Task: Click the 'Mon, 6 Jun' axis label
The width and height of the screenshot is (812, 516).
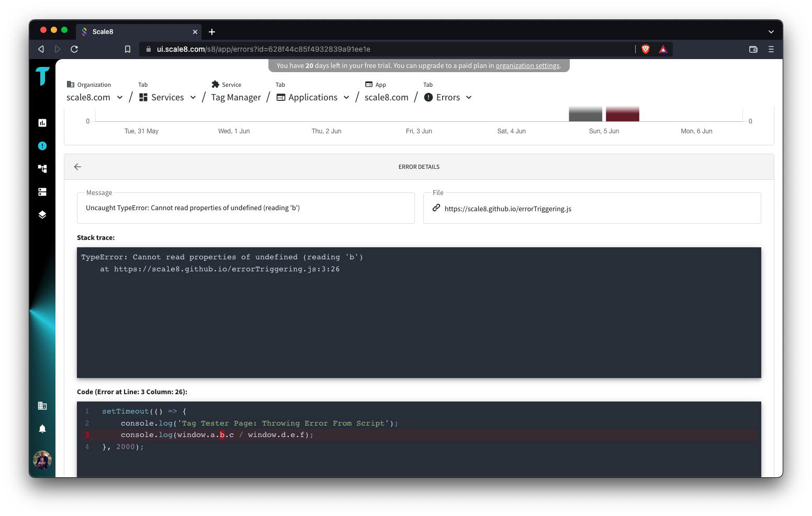Action: (x=696, y=131)
